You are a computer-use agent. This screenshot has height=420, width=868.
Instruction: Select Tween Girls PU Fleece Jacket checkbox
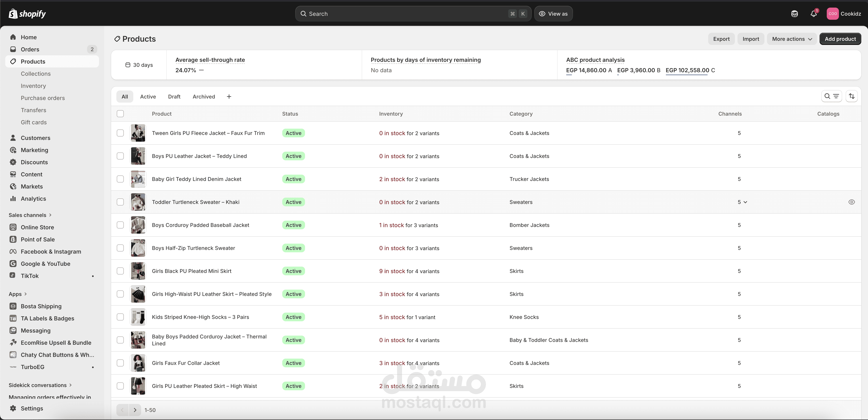point(120,133)
